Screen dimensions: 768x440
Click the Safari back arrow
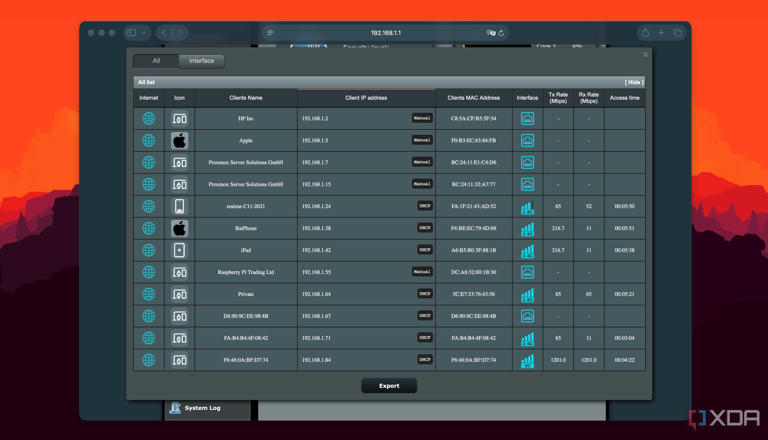point(164,33)
